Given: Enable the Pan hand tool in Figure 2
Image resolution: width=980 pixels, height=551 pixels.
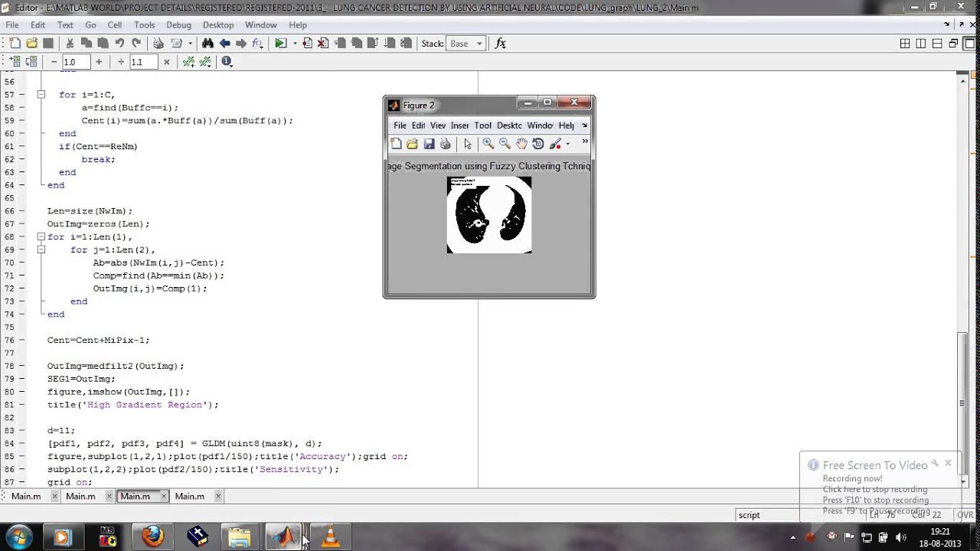Looking at the screenshot, I should [521, 144].
